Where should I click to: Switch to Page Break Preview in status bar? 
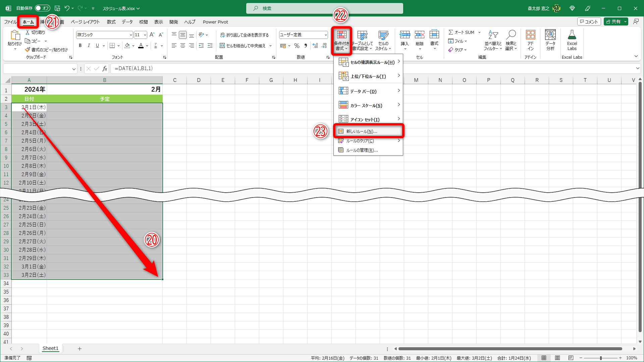[x=571, y=358]
